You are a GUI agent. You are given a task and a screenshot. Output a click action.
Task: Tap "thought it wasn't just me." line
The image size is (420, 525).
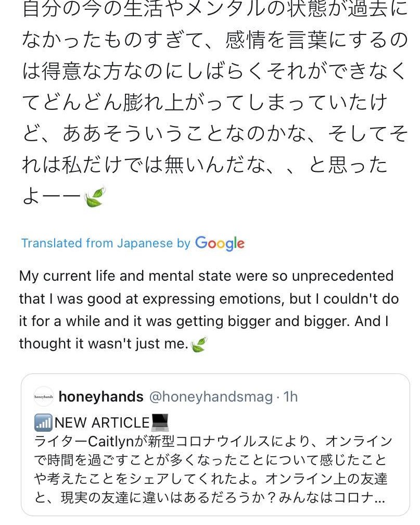103,344
